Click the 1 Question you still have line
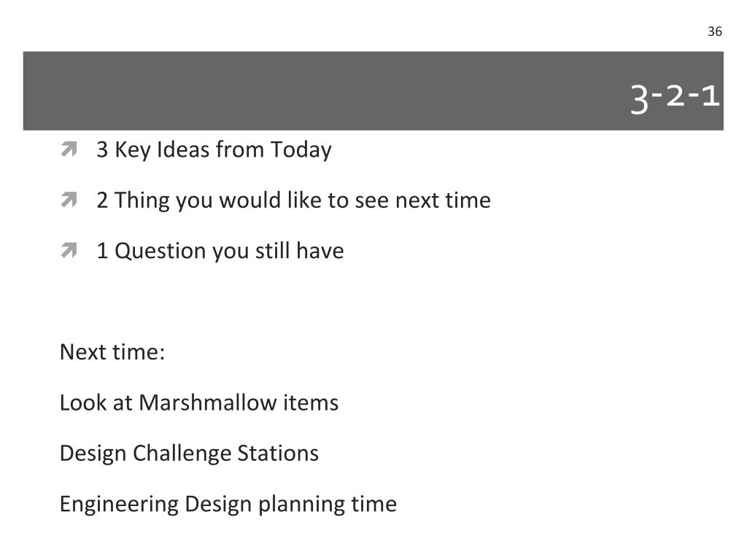This screenshot has height=560, width=747. [220, 251]
